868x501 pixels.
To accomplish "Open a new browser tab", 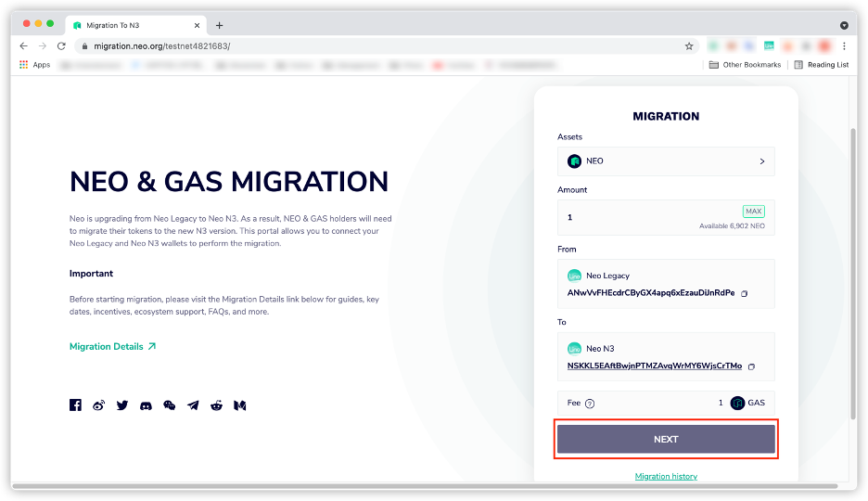I will (x=220, y=25).
